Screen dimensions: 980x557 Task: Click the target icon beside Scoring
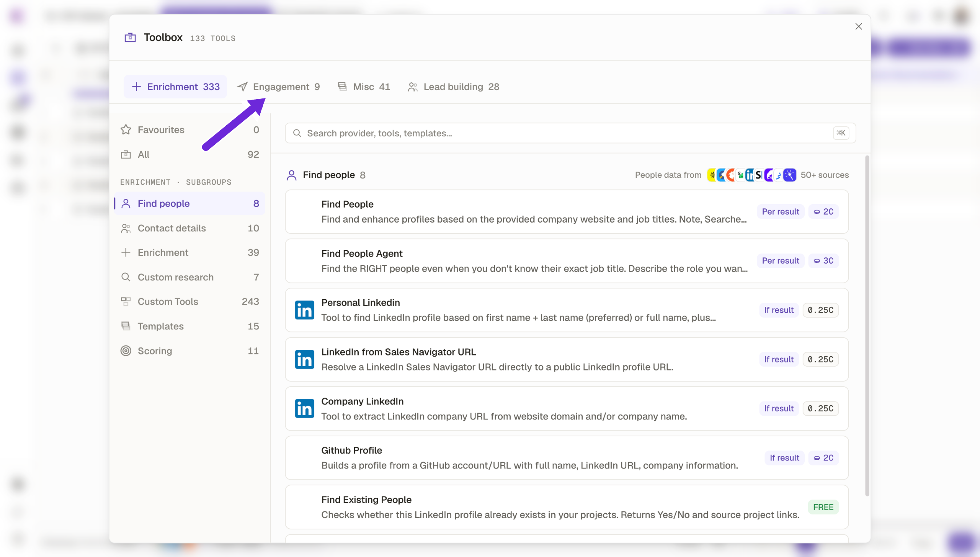pyautogui.click(x=126, y=351)
